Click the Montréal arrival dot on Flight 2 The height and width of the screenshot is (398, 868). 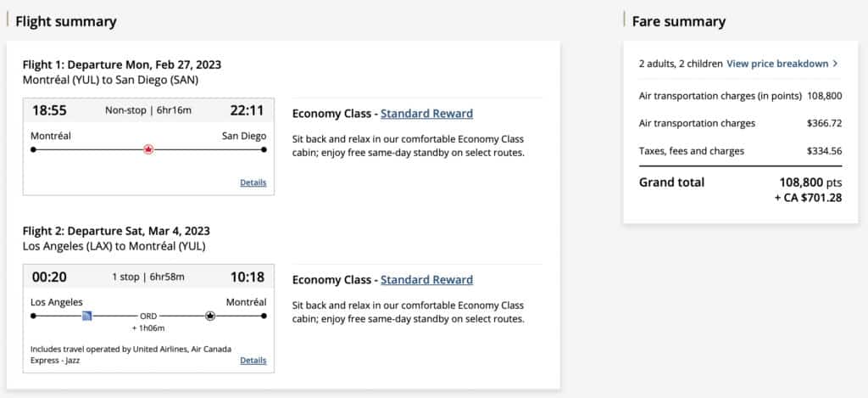click(x=264, y=316)
